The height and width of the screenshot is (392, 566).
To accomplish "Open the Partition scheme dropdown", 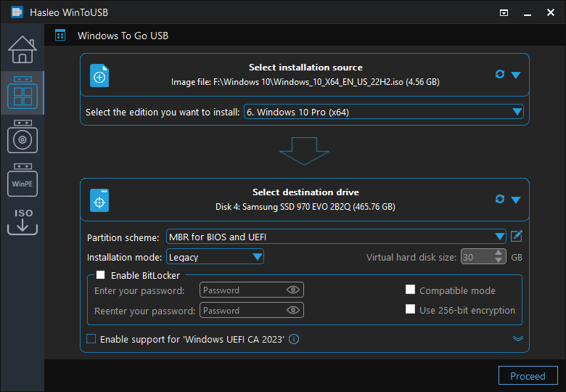I will coord(336,237).
